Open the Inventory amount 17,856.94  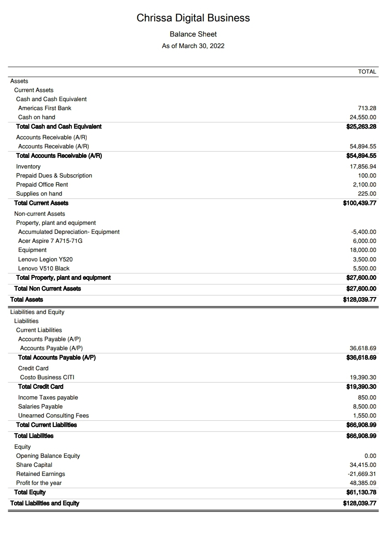coord(363,166)
